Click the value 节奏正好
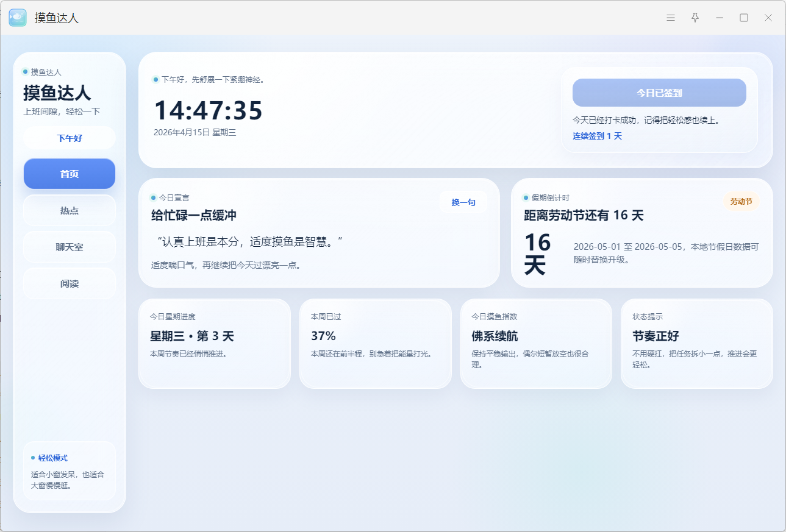786x532 pixels. 656,336
